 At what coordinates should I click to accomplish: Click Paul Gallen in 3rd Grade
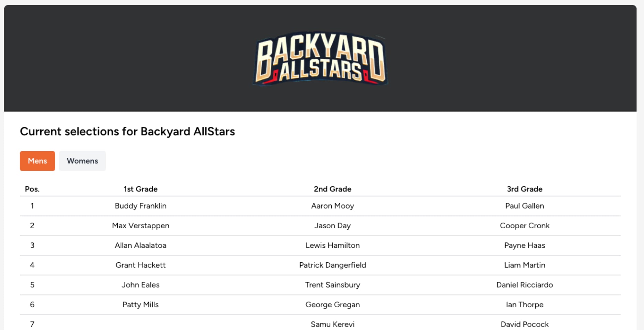tap(524, 206)
